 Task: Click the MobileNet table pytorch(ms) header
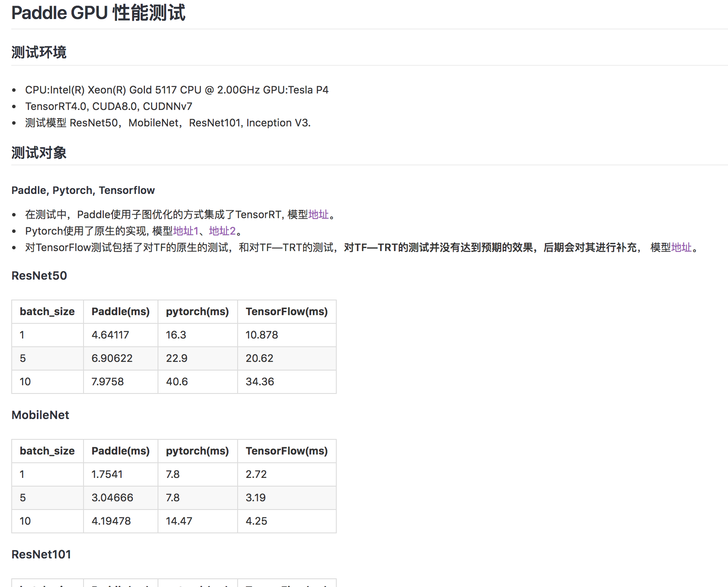(x=197, y=451)
